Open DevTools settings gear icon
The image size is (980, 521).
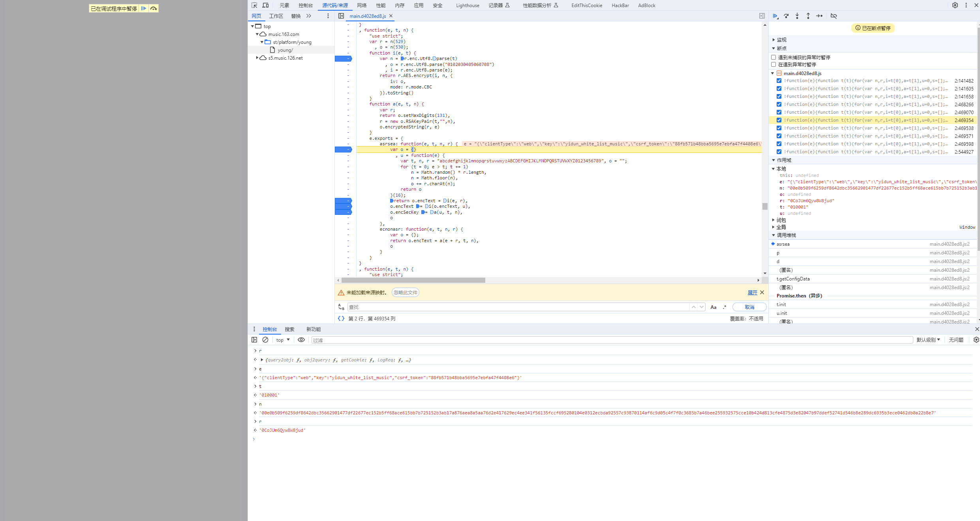tap(955, 5)
